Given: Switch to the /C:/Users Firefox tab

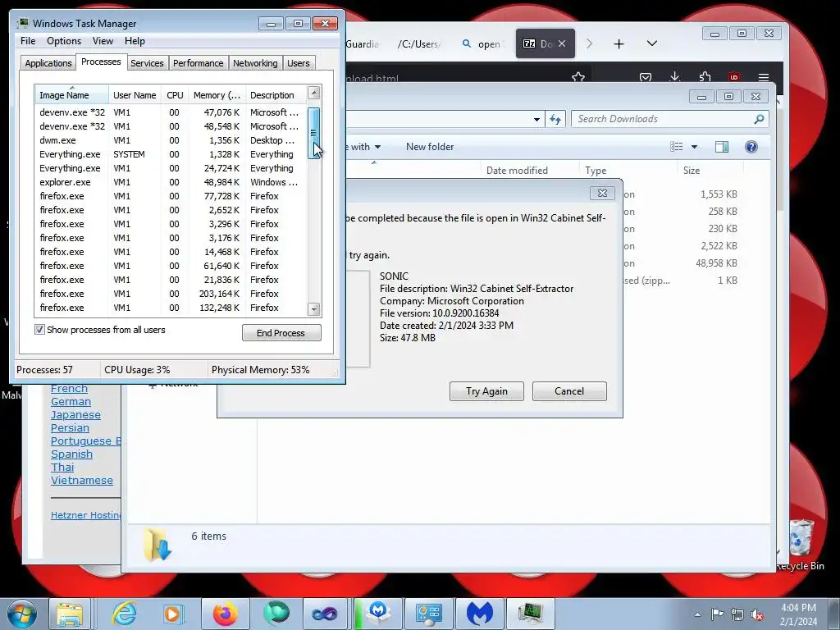Looking at the screenshot, I should 418,44.
